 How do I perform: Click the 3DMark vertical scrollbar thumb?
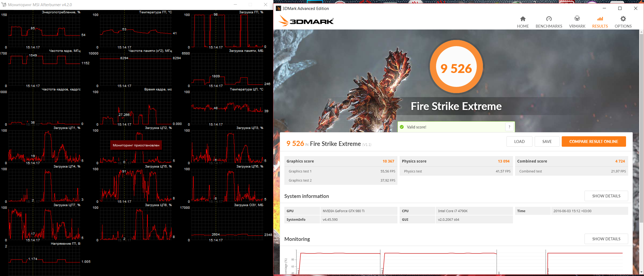click(x=641, y=128)
